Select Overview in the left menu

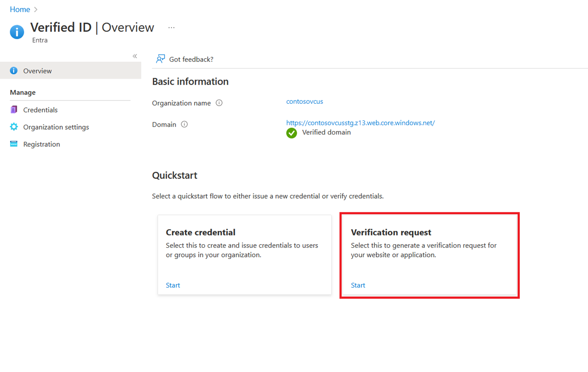[x=71, y=70]
